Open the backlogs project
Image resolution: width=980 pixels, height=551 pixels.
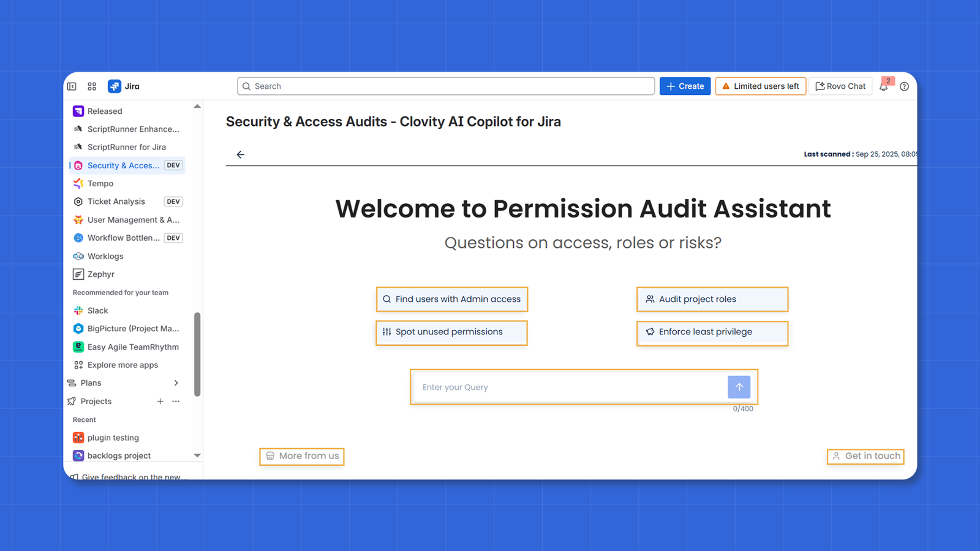point(119,455)
